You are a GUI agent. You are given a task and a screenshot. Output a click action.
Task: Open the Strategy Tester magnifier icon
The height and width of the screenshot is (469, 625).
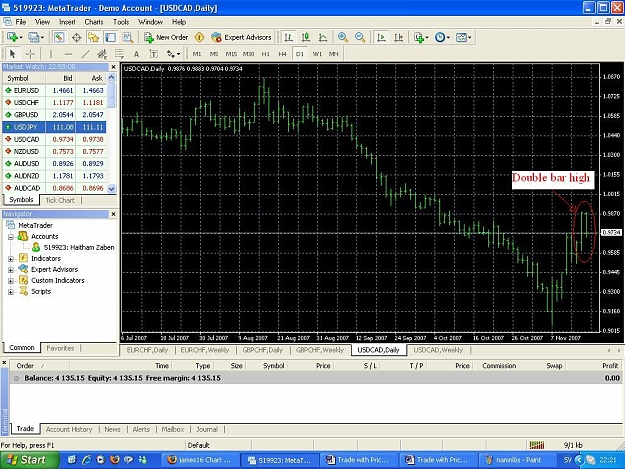point(128,37)
